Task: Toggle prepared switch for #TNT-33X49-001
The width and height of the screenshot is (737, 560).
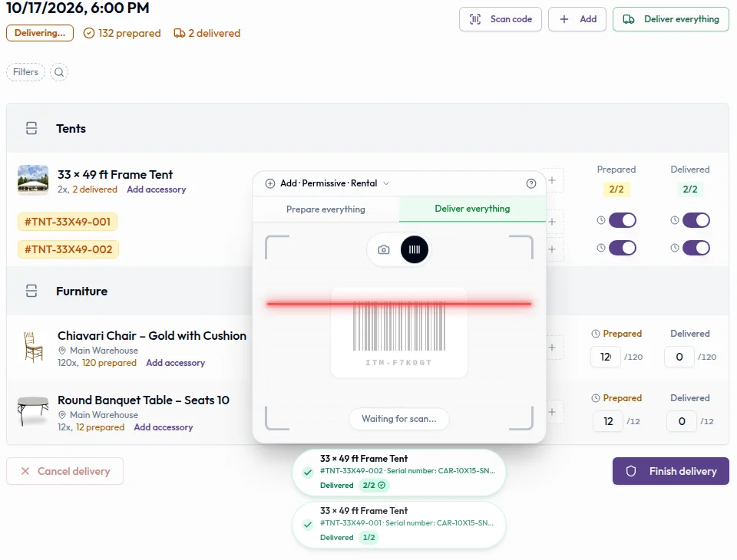Action: pos(623,220)
